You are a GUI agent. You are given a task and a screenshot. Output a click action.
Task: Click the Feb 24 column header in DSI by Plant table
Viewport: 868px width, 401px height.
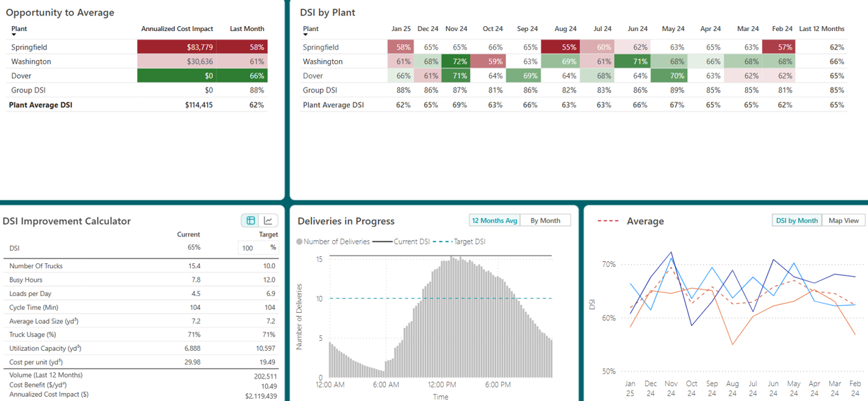(782, 29)
